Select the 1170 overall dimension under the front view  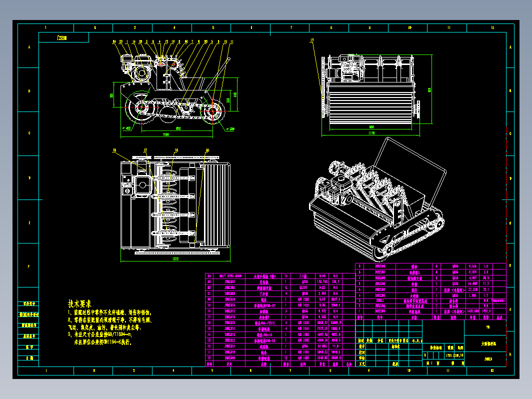[x=371, y=133]
